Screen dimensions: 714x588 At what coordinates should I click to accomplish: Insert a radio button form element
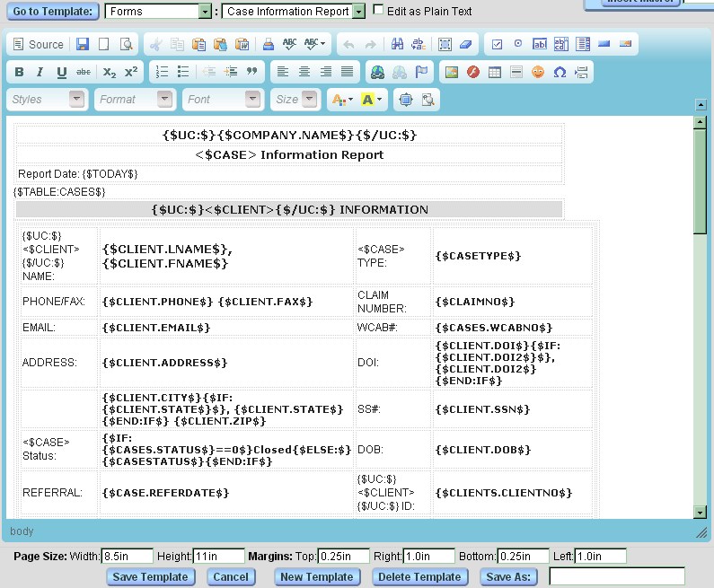click(x=518, y=44)
